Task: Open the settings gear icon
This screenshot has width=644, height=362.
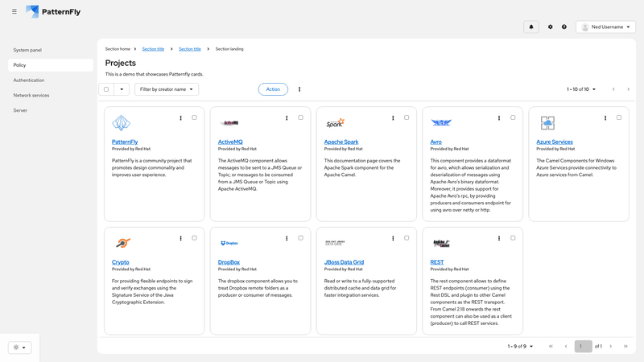Action: click(551, 27)
